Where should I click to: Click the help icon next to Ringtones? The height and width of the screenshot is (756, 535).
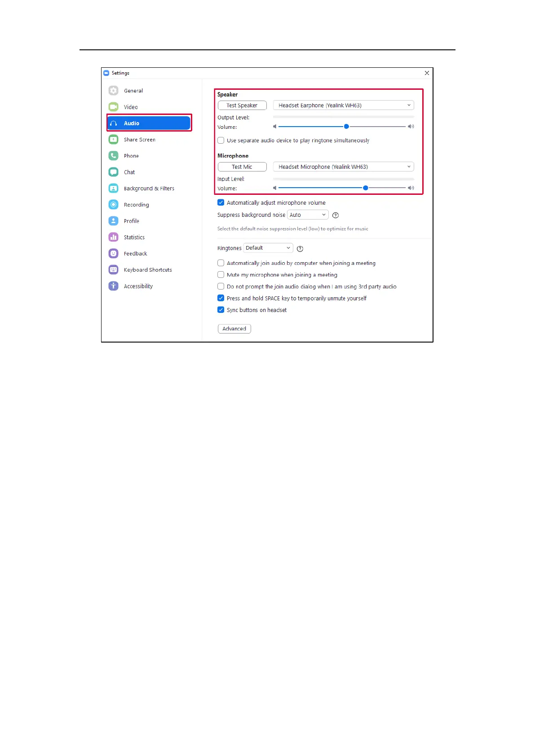(x=300, y=249)
